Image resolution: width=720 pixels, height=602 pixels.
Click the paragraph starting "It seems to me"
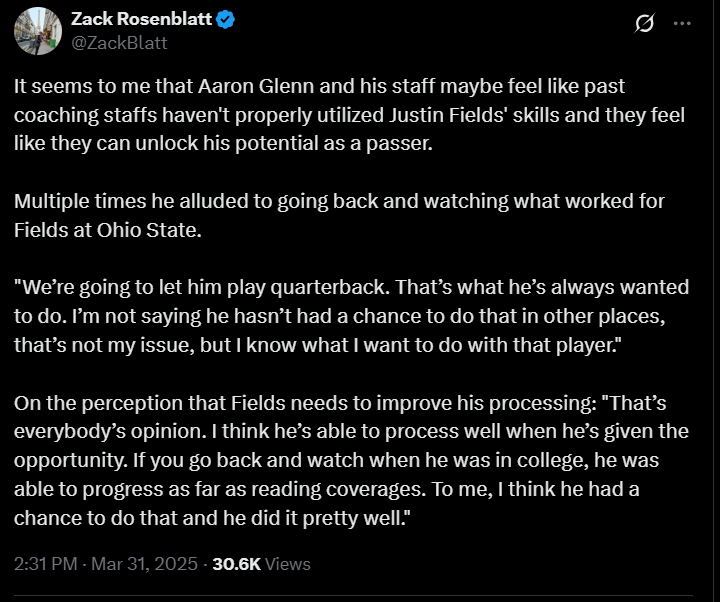[x=349, y=115]
